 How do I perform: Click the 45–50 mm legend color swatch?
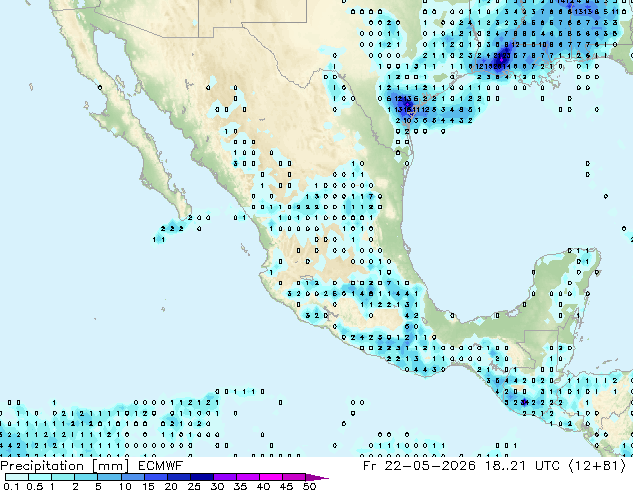294,477
